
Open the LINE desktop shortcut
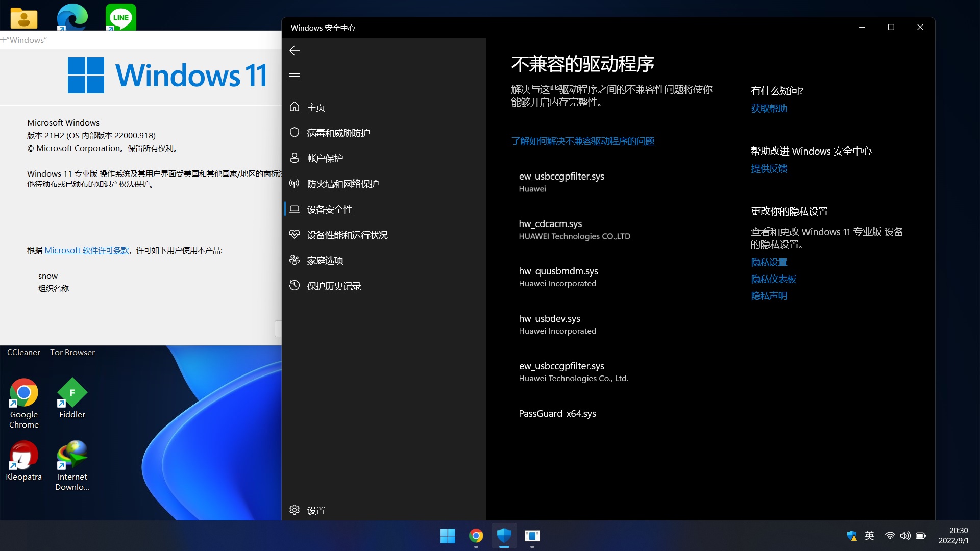[x=121, y=16]
